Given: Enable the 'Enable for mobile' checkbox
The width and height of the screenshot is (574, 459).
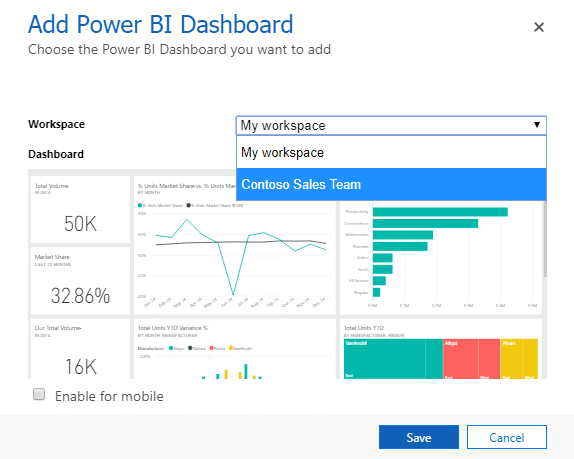Looking at the screenshot, I should (39, 394).
